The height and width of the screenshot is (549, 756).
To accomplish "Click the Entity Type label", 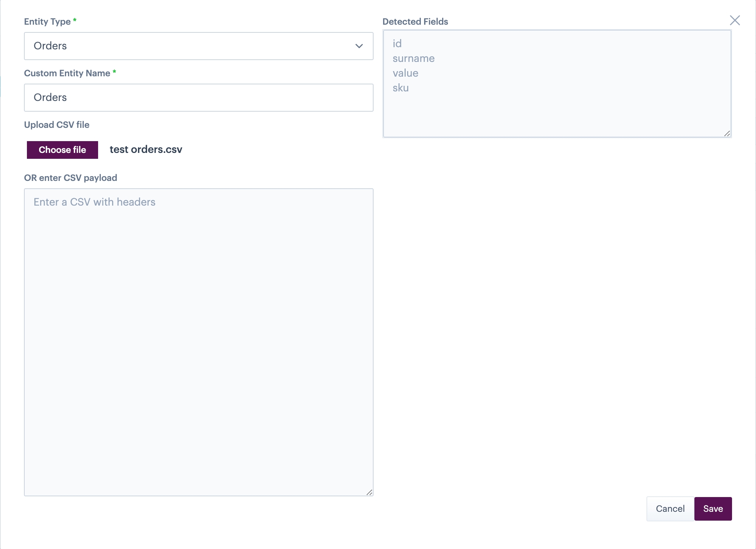I will pyautogui.click(x=47, y=22).
